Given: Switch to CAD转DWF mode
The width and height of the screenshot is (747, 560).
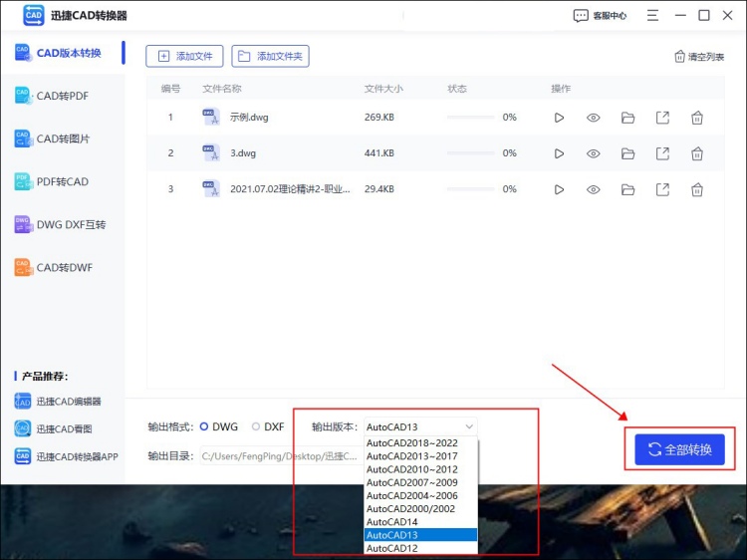Looking at the screenshot, I should pyautogui.click(x=54, y=267).
